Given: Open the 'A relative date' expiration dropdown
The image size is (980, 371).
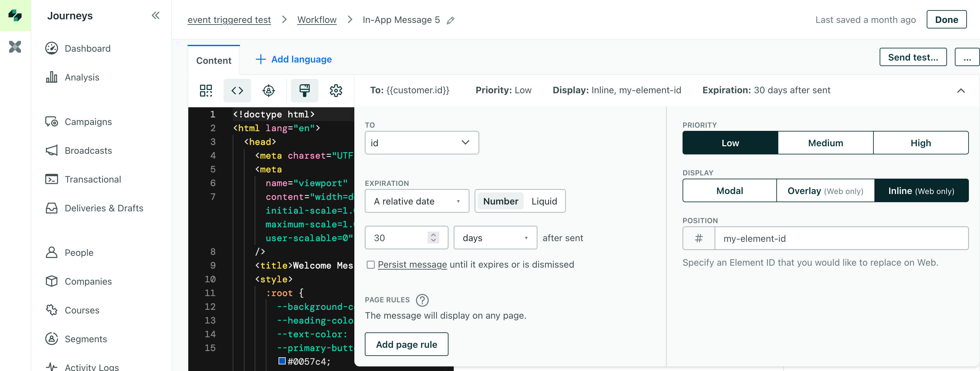Looking at the screenshot, I should [x=416, y=201].
